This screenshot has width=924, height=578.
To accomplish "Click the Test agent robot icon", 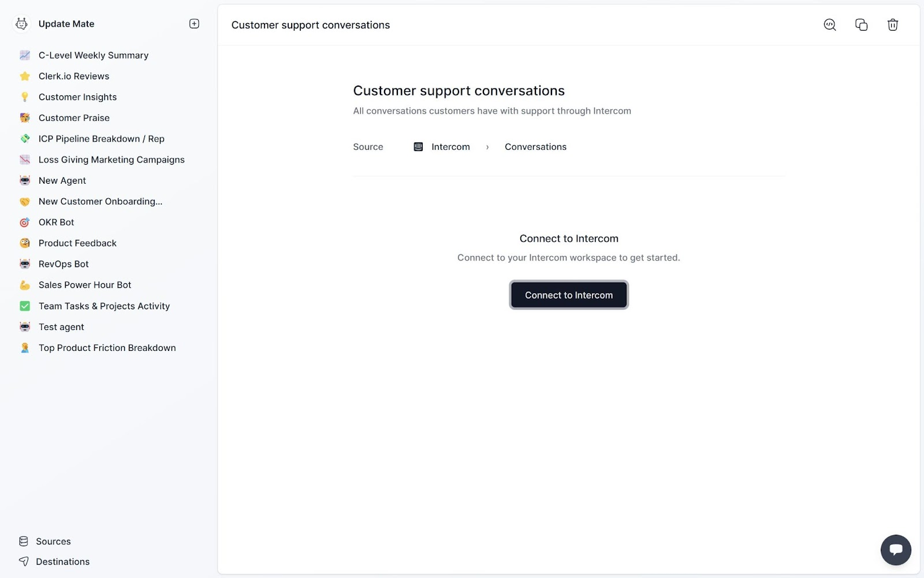I will (x=25, y=327).
